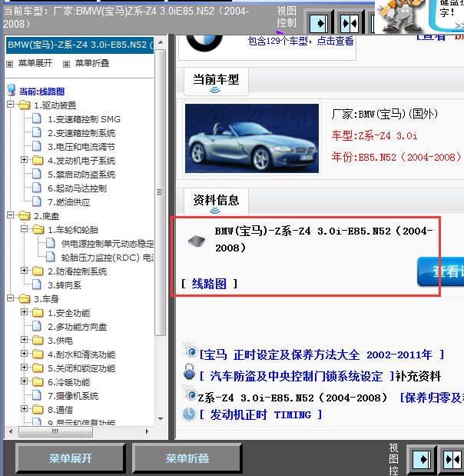Click the gray chip icon beside BMW title
Screen dimensions: 464x476
pos(197,241)
